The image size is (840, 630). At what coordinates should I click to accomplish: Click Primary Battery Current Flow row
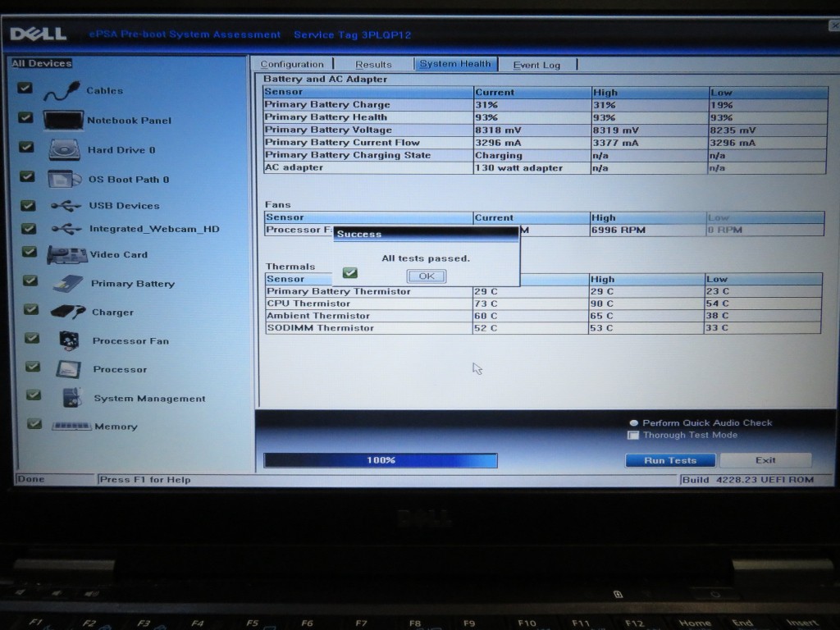(545, 143)
